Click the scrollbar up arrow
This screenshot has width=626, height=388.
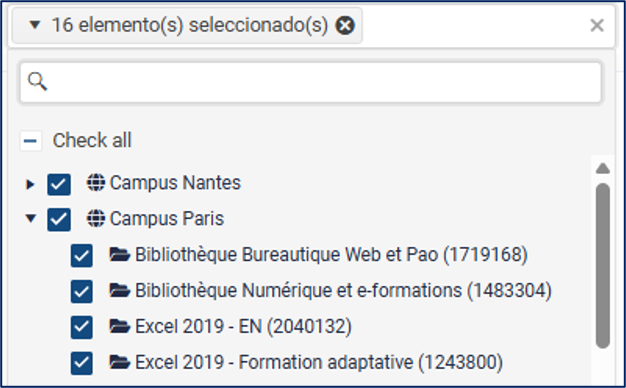[x=603, y=168]
